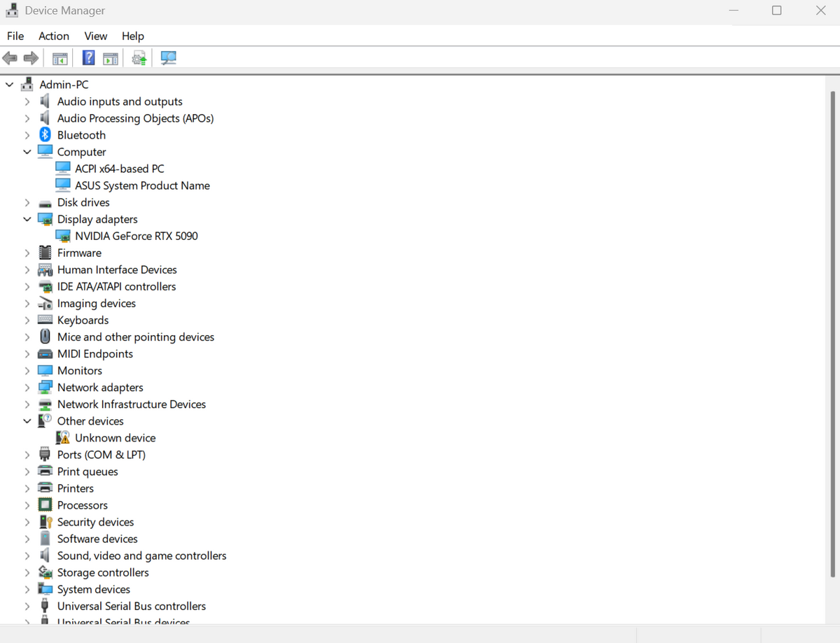Click the warning icon on Unknown device

tap(63, 438)
